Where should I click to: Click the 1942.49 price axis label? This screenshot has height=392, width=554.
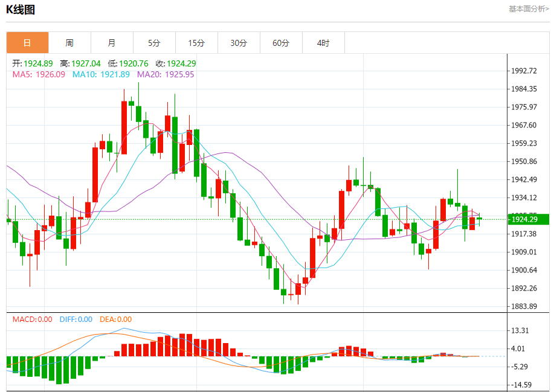524,179
